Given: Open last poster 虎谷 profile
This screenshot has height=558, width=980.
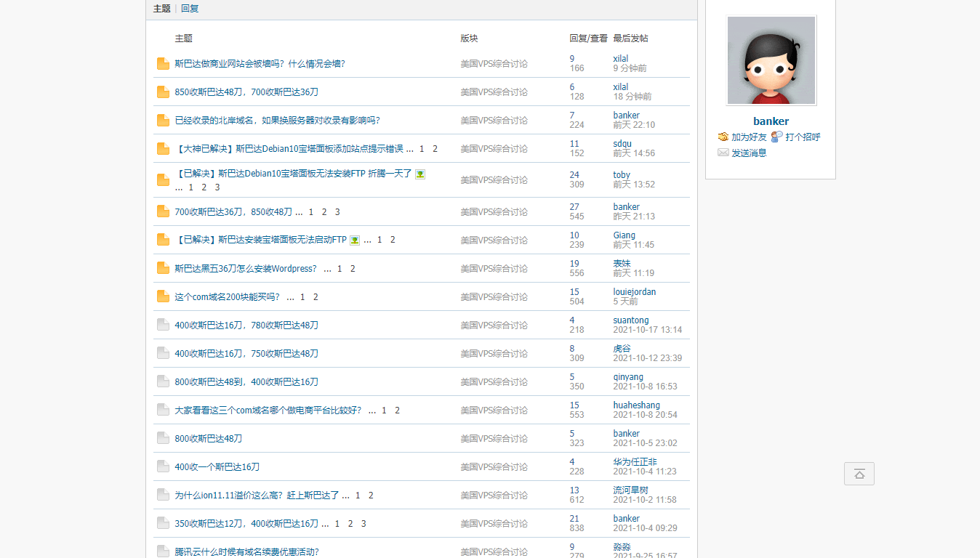Looking at the screenshot, I should coord(622,349).
